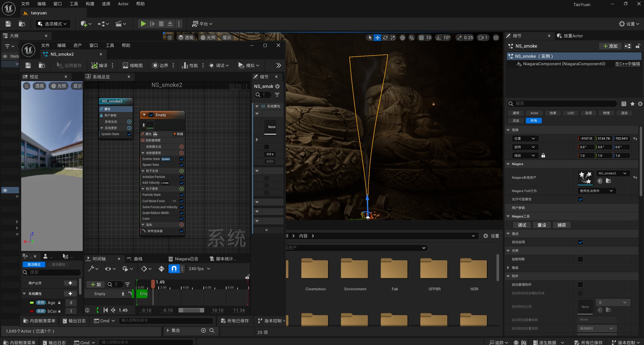Image resolution: width=644 pixels, height=345 pixels.
Task: Add module to Particle Spawn group
Action: tap(181, 171)
